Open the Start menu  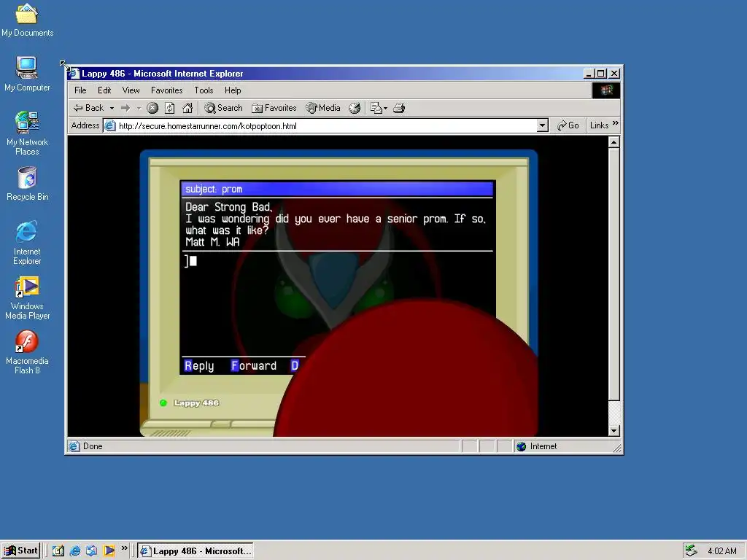[21, 551]
